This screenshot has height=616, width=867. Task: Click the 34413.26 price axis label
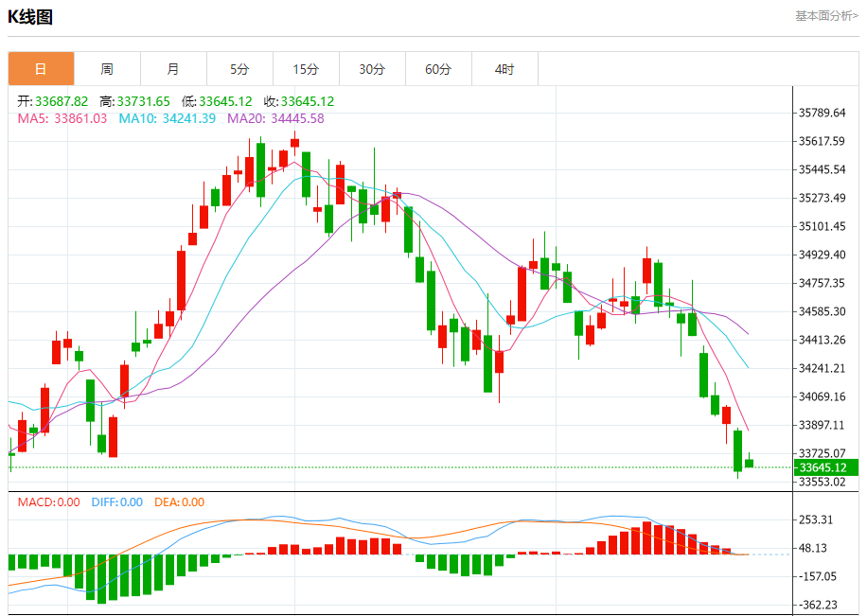click(x=823, y=340)
